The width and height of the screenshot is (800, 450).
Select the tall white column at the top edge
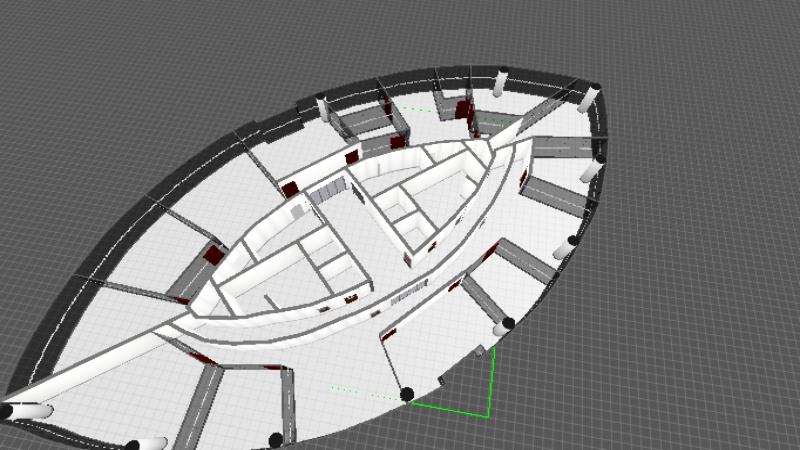pos(501,82)
